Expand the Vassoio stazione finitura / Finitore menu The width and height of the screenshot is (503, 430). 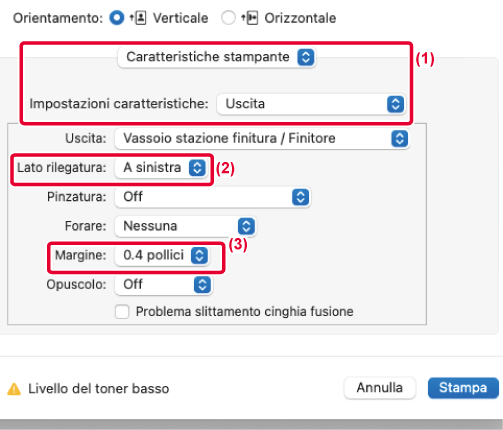(262, 138)
